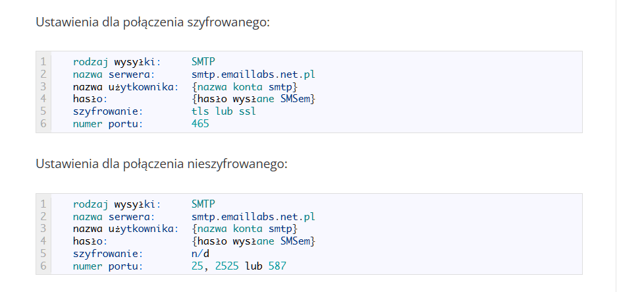Click line number 6 of the unencrypted block
The image size is (644, 292).
click(43, 266)
